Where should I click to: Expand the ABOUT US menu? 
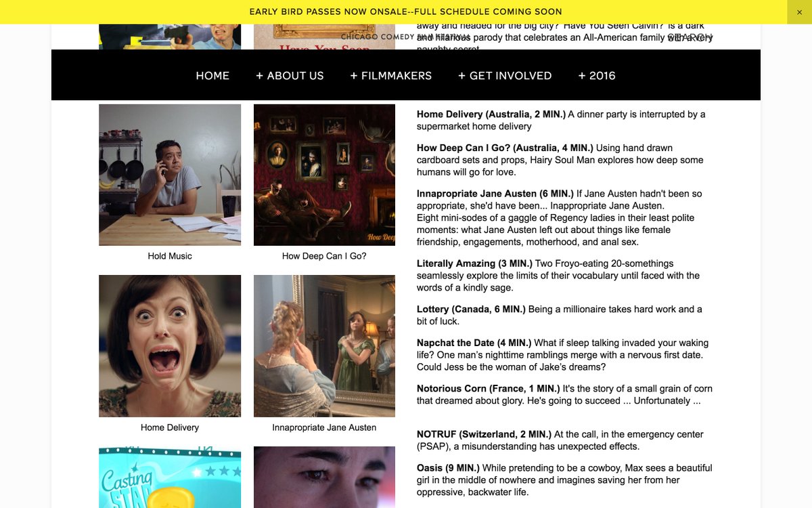coord(290,76)
